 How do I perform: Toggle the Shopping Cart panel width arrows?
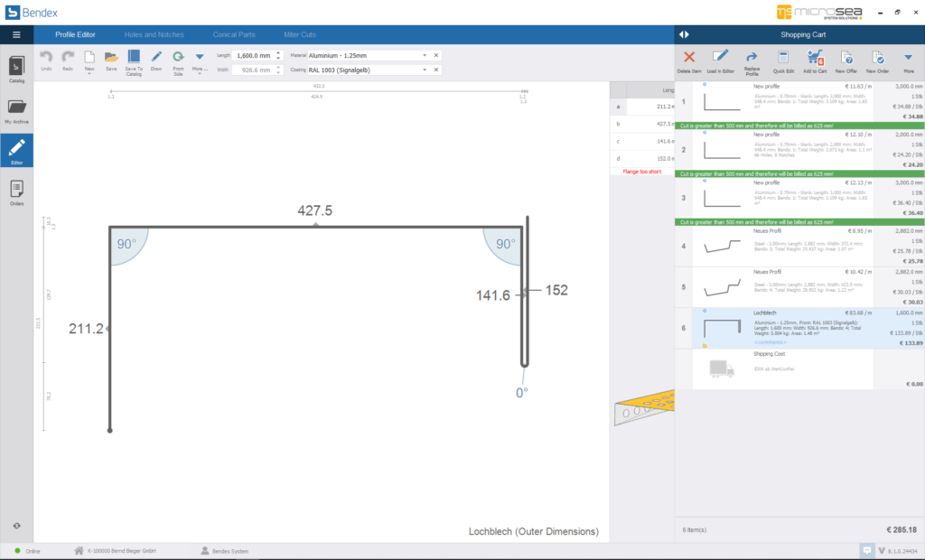tap(684, 34)
